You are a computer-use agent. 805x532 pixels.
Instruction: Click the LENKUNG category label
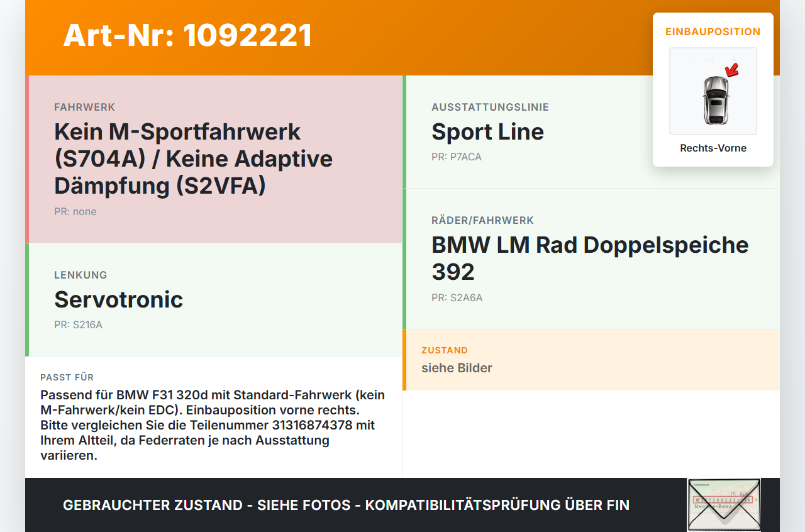pyautogui.click(x=80, y=275)
